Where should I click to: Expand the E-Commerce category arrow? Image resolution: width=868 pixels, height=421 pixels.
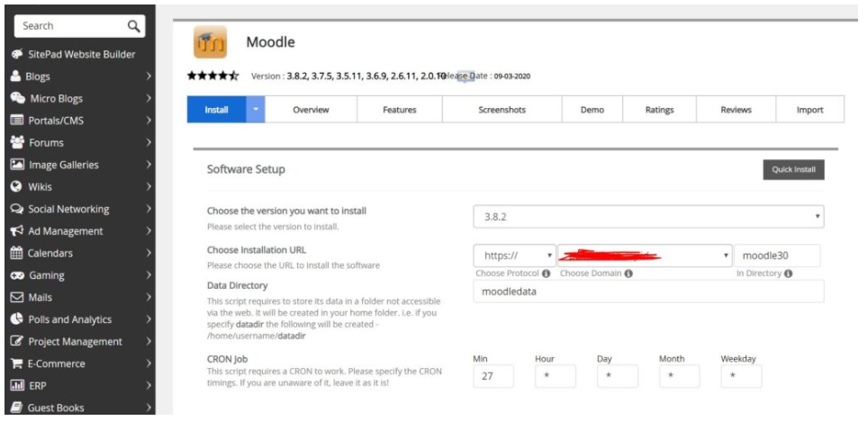[148, 363]
